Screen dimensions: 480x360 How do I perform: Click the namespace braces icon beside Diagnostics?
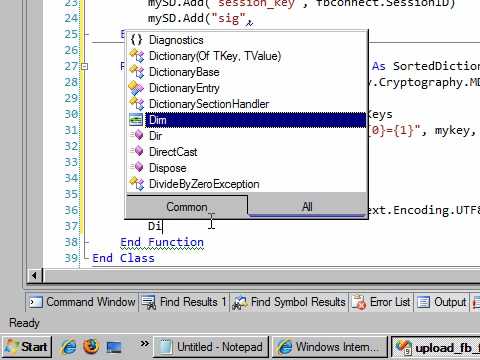coord(136,40)
